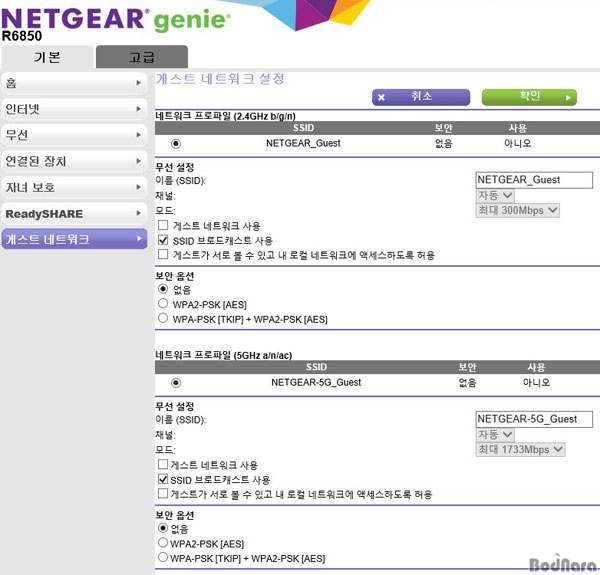Image resolution: width=600 pixels, height=575 pixels.
Task: Click the 2.4GHz table SSID column header
Action: pos(303,128)
